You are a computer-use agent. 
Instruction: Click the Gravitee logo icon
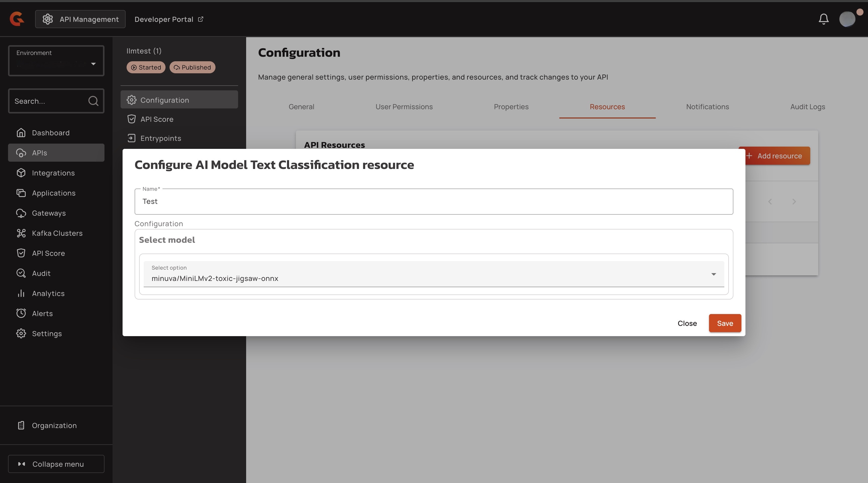(17, 19)
